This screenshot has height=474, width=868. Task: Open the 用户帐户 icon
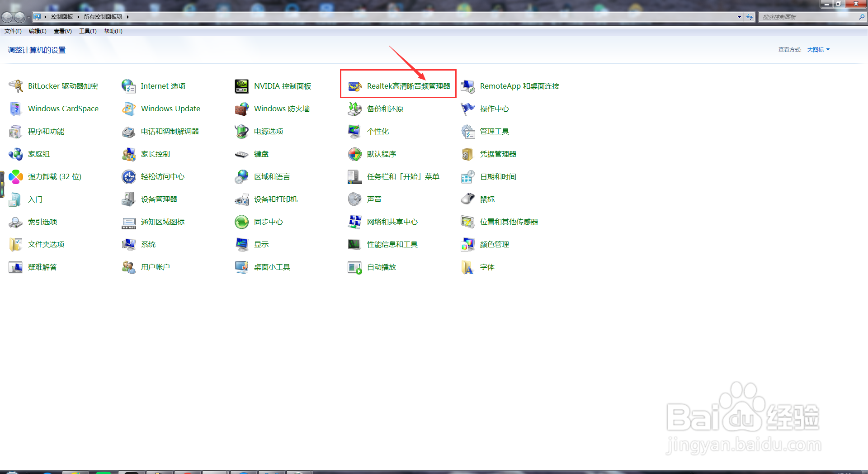129,267
